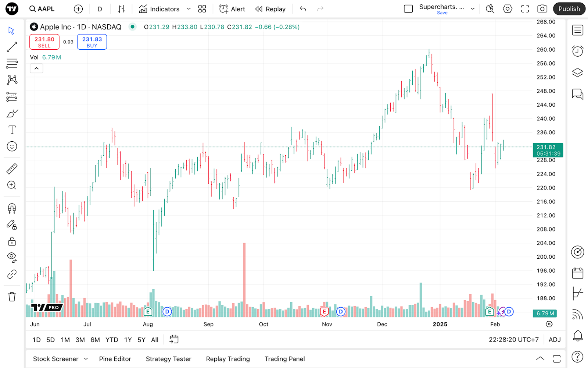The image size is (588, 368).
Task: Open the Pine Editor tab
Action: click(115, 359)
